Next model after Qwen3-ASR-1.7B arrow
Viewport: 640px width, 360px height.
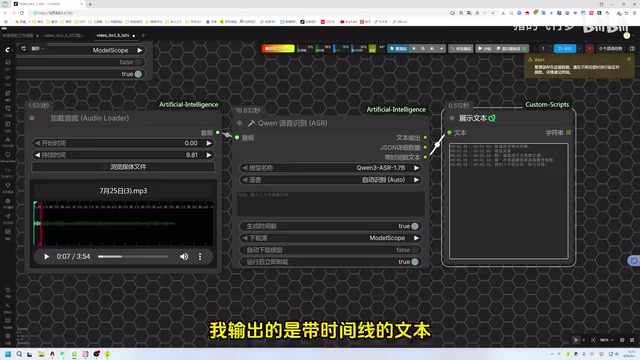pyautogui.click(x=416, y=168)
